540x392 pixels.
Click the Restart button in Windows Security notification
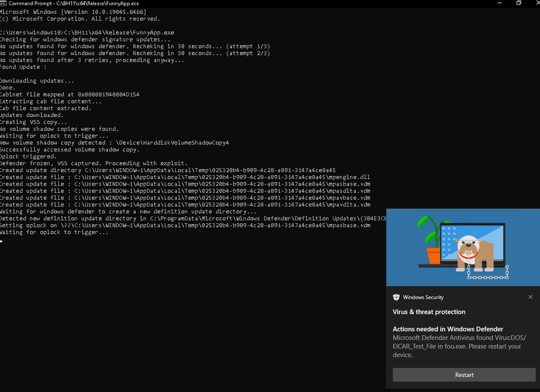(464, 375)
